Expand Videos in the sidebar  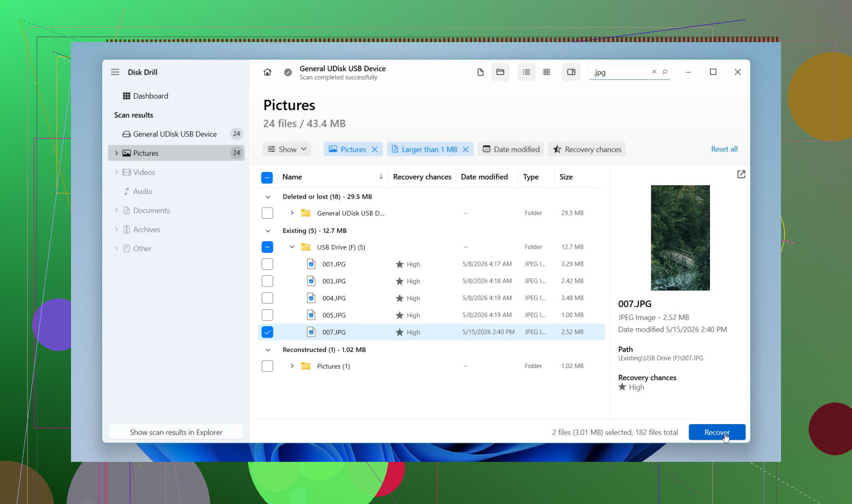tap(116, 172)
